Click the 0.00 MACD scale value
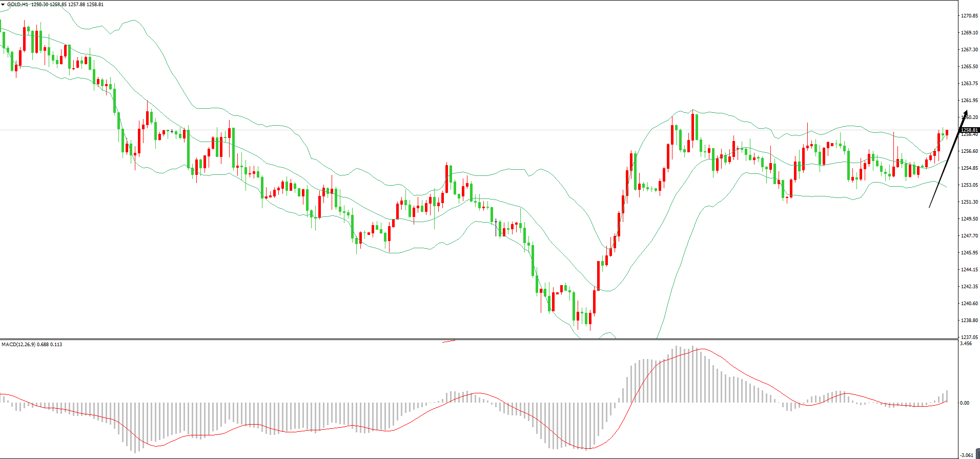Screen dimensions: 980x459 [965, 403]
